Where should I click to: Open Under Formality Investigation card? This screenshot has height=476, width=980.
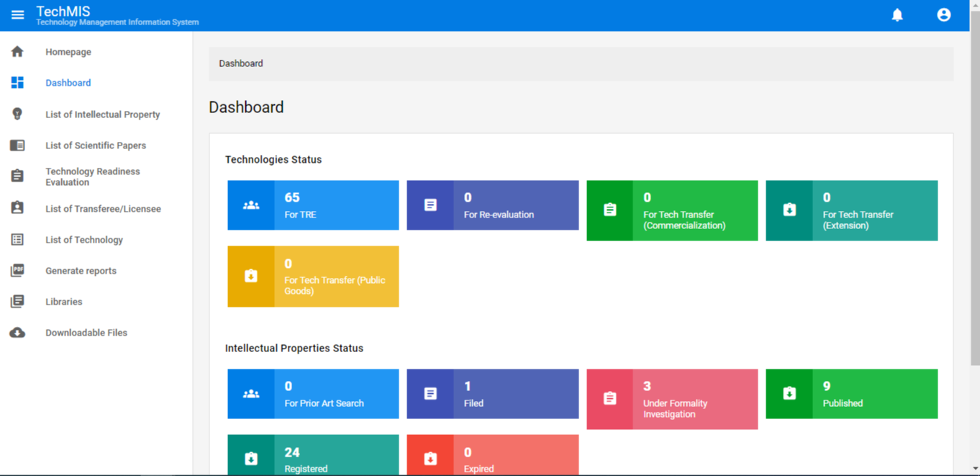pyautogui.click(x=672, y=399)
